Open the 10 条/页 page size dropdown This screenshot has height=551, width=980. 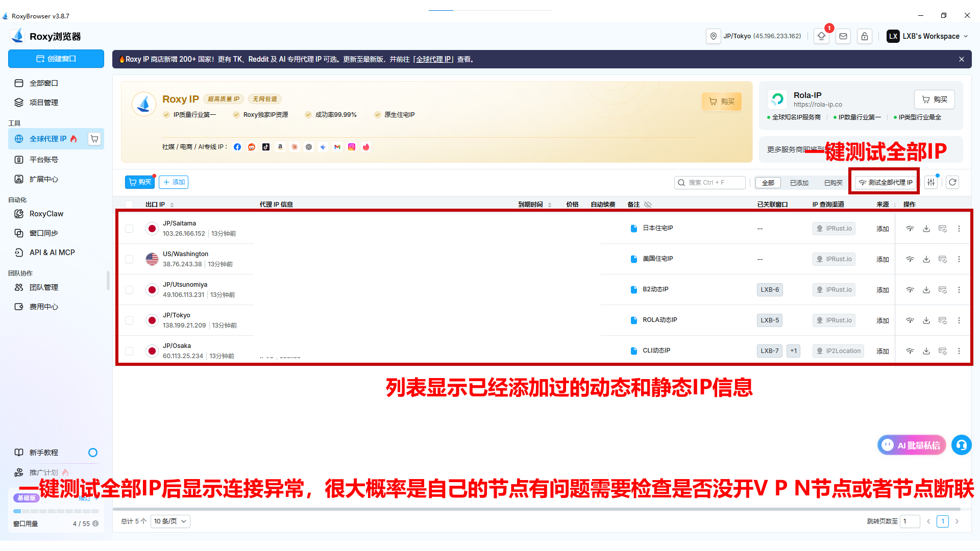tap(170, 521)
